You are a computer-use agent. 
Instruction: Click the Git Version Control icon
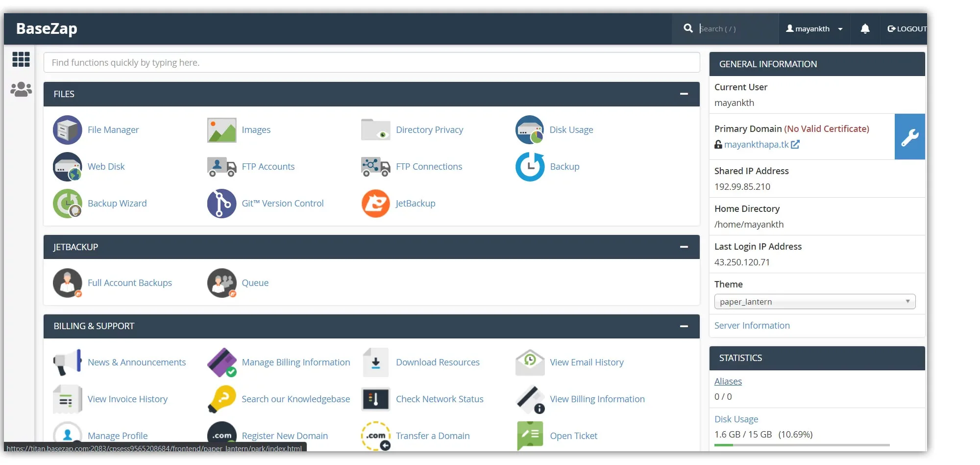221,204
